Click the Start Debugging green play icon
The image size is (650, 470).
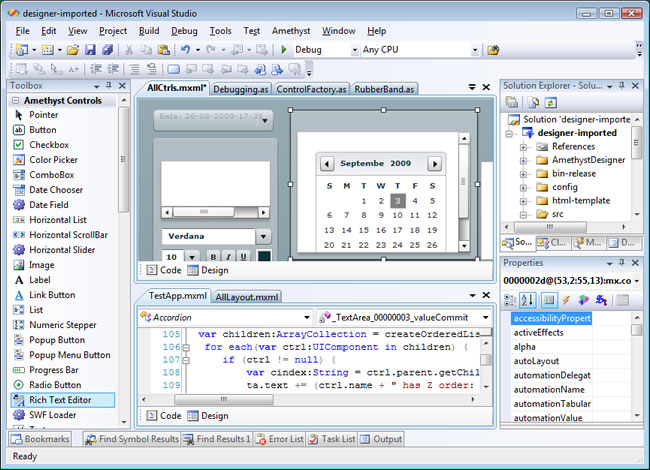pyautogui.click(x=284, y=49)
